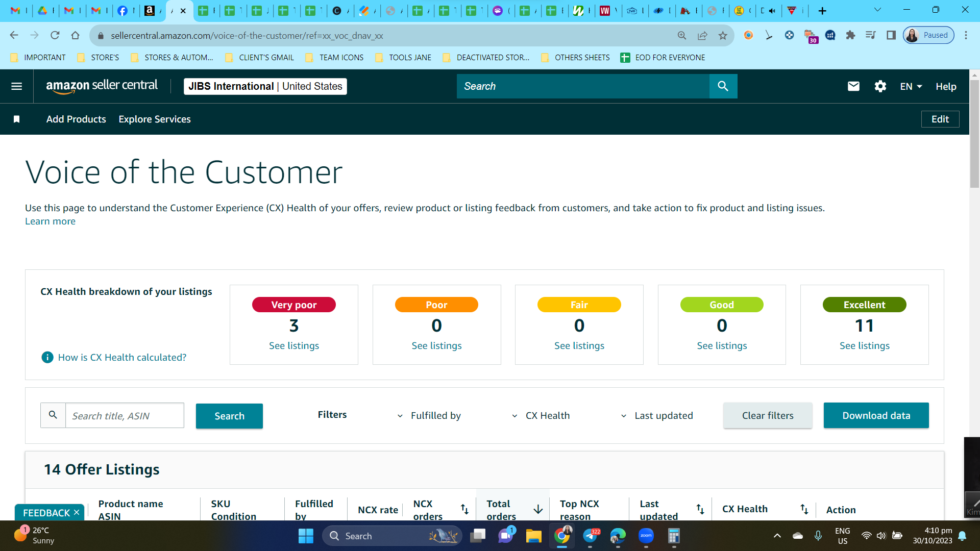Click the Amazon Seller Central logo
The image size is (980, 551).
click(x=102, y=86)
